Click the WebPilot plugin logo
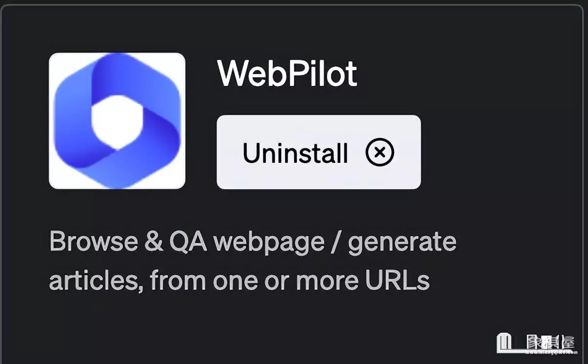The width and height of the screenshot is (588, 364). click(117, 121)
